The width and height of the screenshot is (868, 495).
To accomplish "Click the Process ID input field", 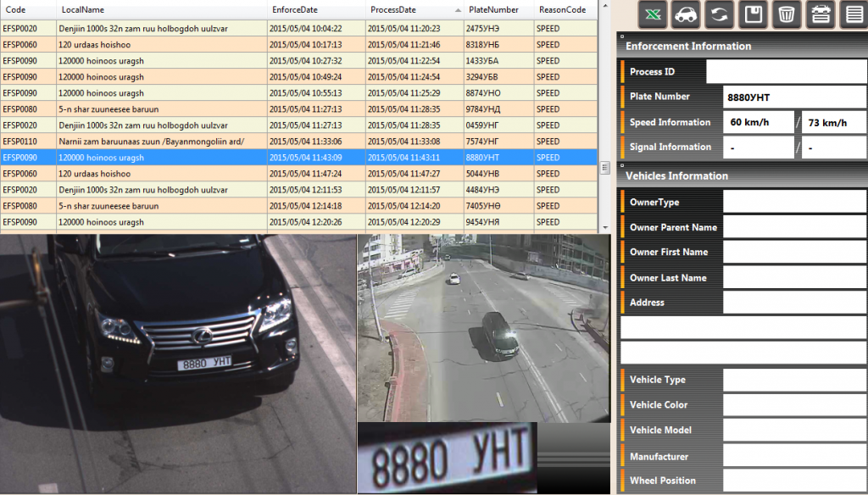I will 786,72.
